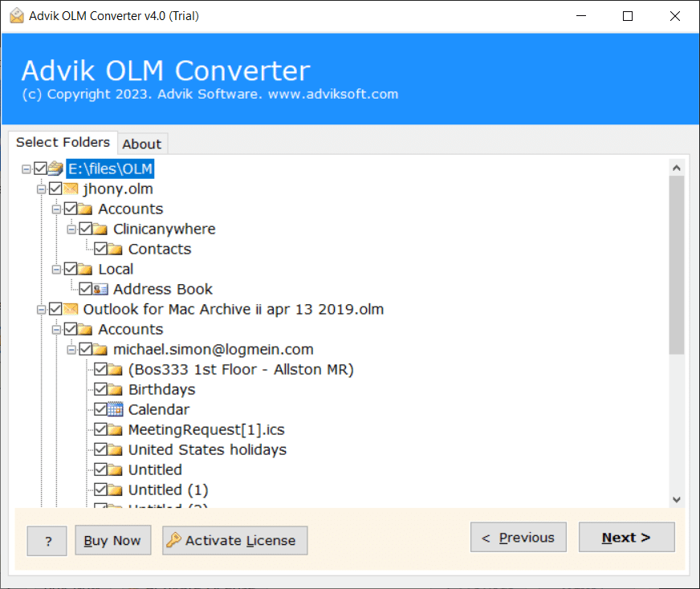Click the folder list scrollbar down arrow

[x=676, y=499]
